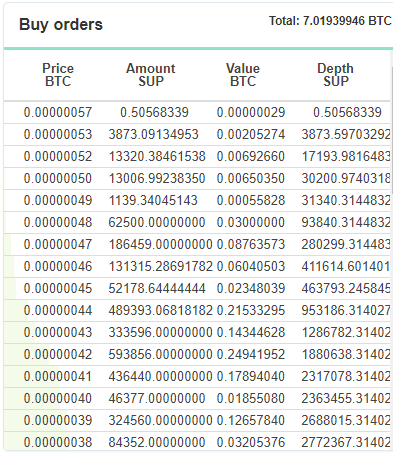
Task: Click value 0.21533295
Action: [251, 310]
